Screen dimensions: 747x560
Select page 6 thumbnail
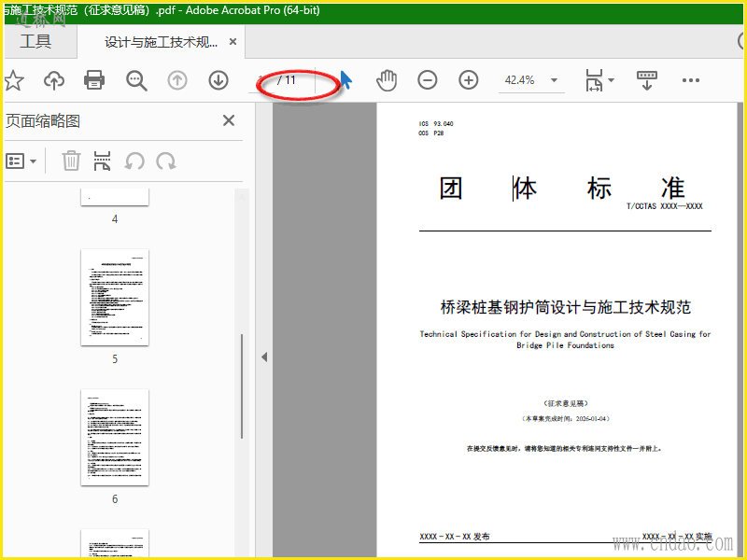115,437
